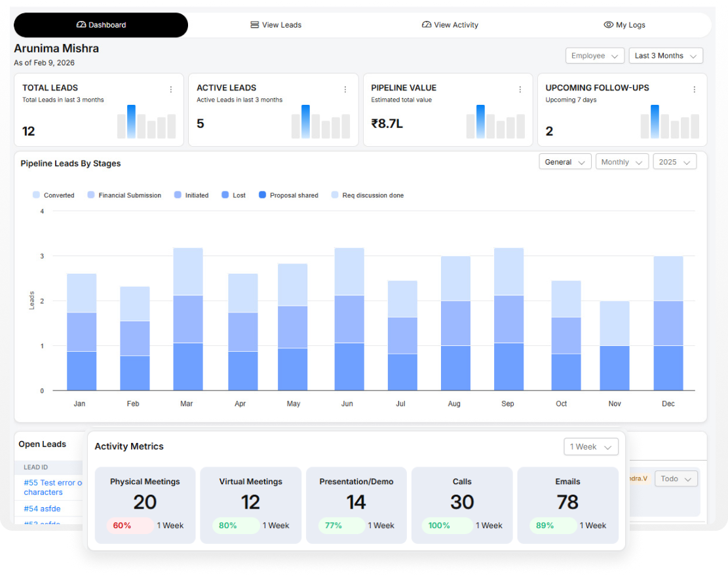
Task: Click the Active Leads mini bar chart
Action: pos(320,123)
